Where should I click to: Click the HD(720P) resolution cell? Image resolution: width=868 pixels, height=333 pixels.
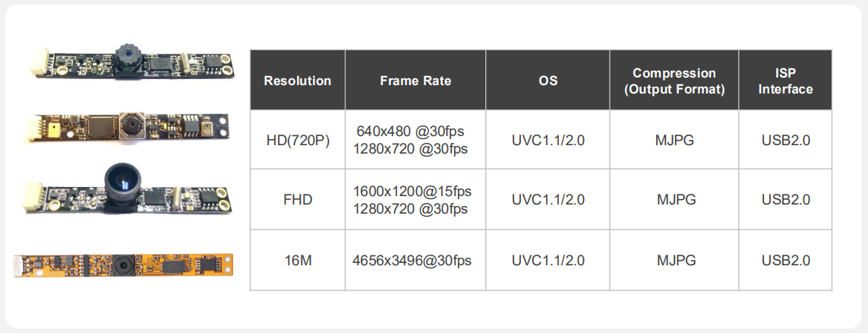click(x=298, y=140)
